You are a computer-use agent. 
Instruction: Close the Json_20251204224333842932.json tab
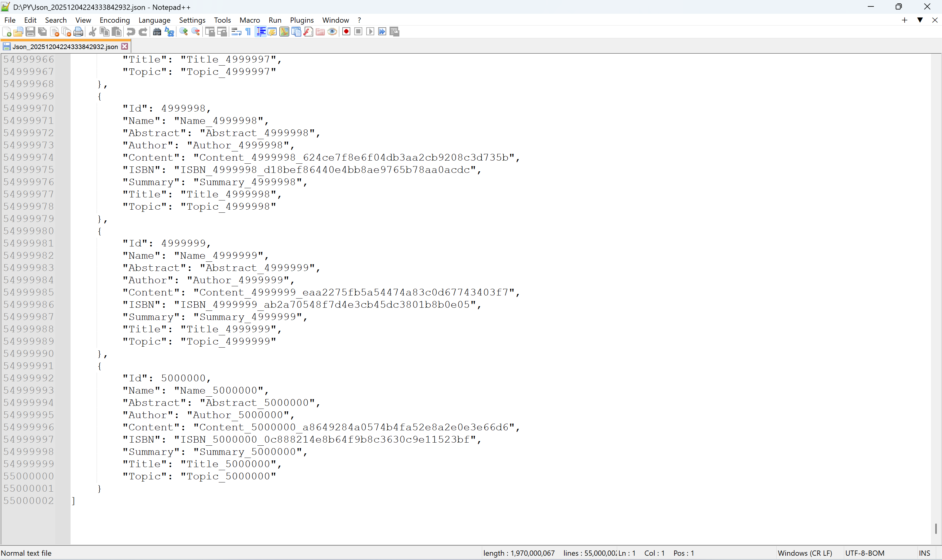pyautogui.click(x=125, y=46)
